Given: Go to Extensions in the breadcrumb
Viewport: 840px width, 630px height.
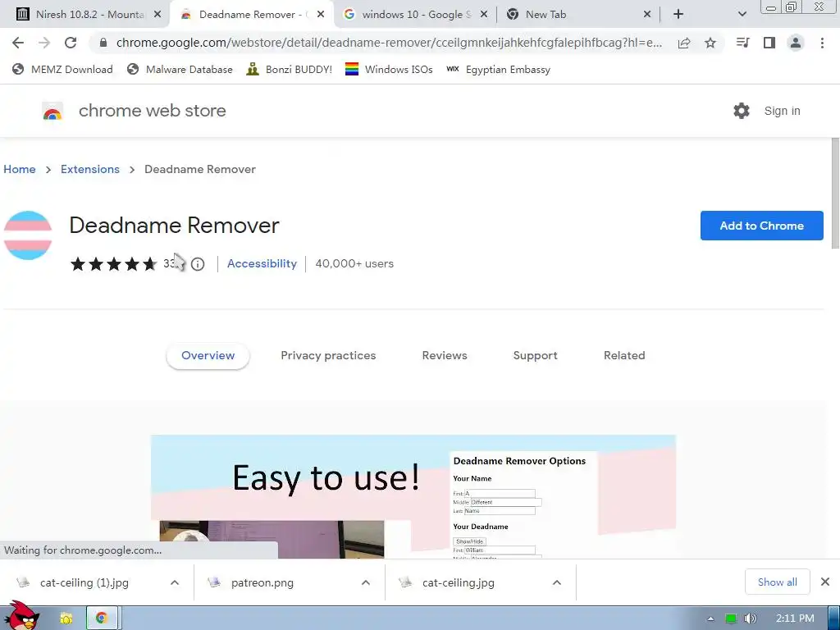Looking at the screenshot, I should pyautogui.click(x=90, y=169).
